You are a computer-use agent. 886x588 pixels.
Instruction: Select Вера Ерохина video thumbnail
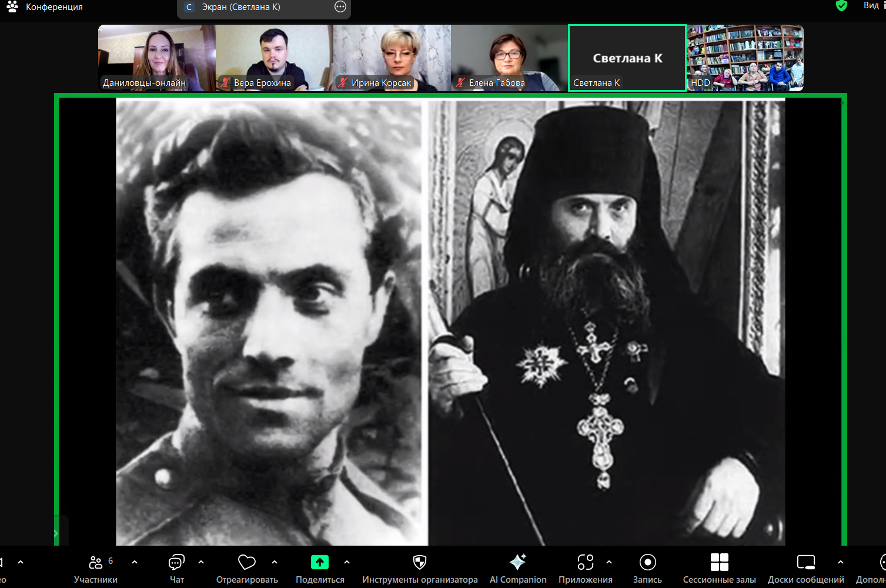274,57
